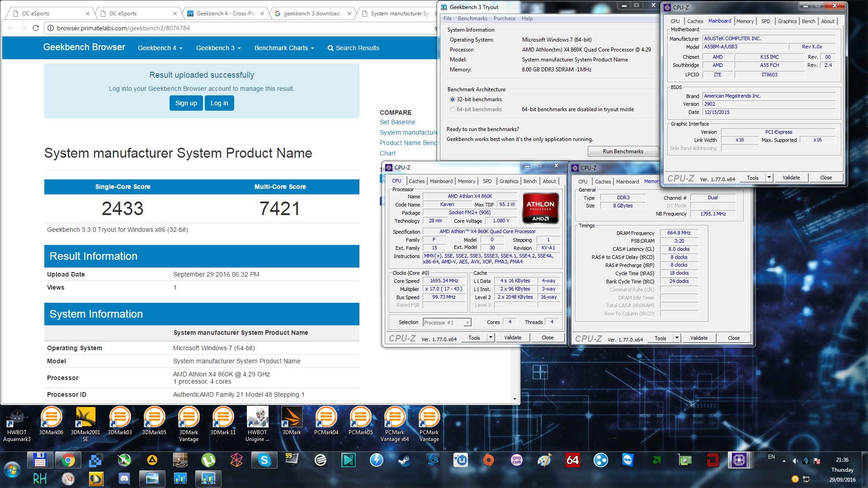This screenshot has width=868, height=488.
Task: Open Search Results link in navbar
Action: (353, 48)
